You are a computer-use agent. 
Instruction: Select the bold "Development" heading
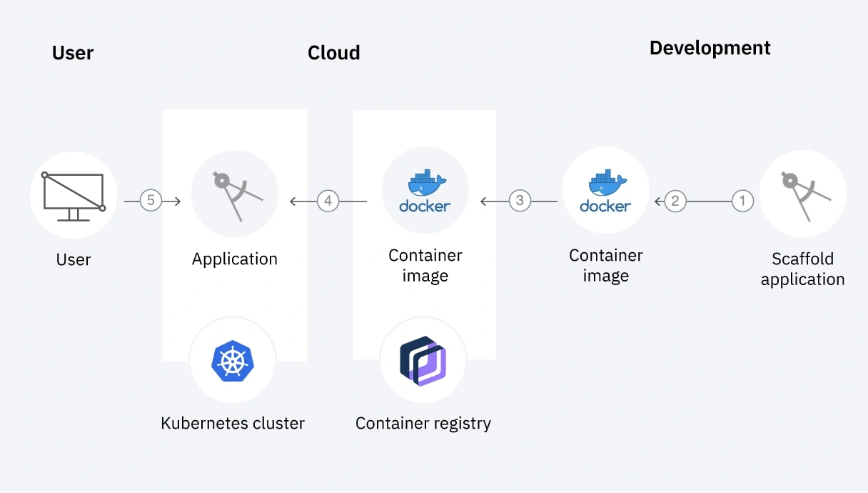710,48
